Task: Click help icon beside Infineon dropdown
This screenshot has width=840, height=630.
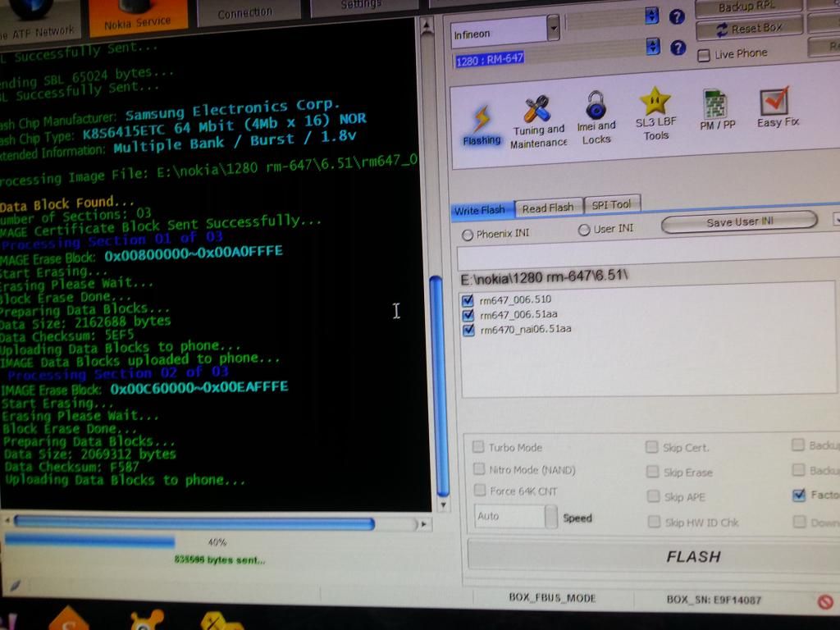Action: pyautogui.click(x=677, y=16)
